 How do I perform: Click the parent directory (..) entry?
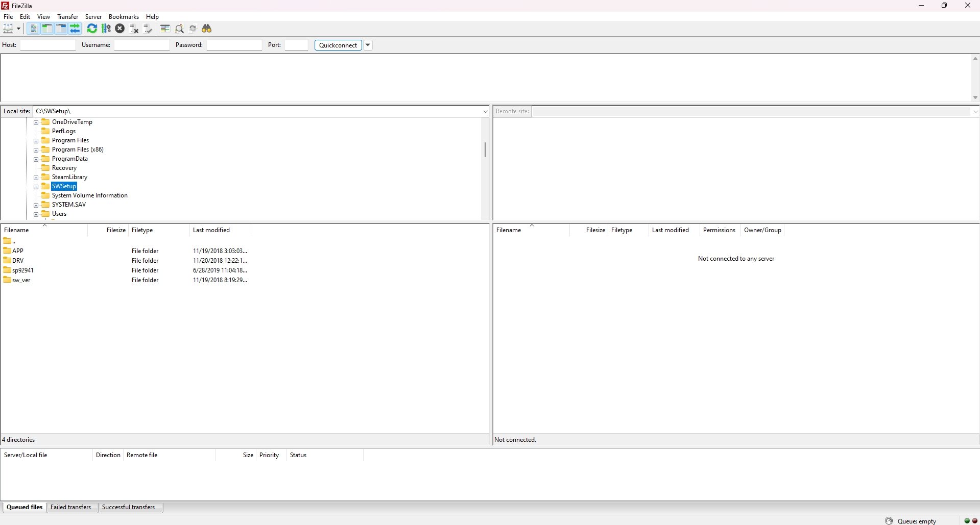coord(9,241)
